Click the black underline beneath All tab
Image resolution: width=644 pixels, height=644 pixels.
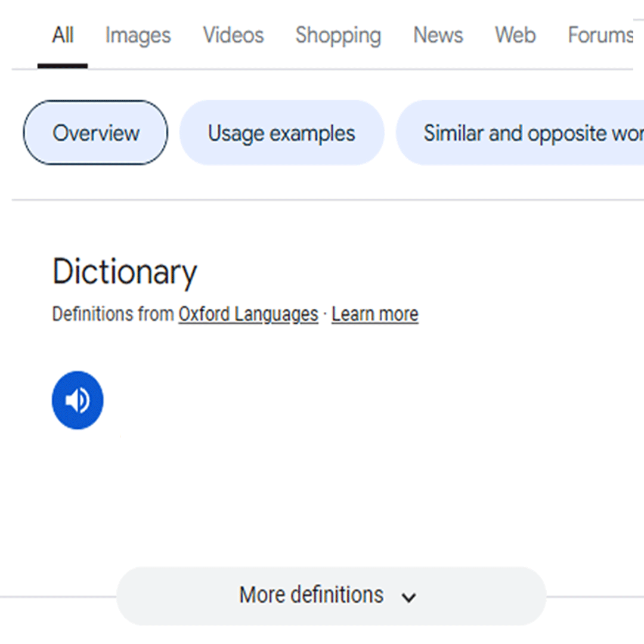pos(63,66)
